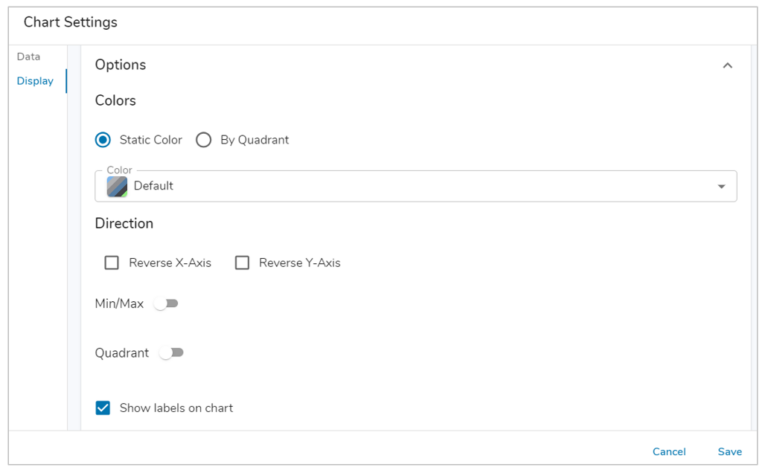Screen dimensions: 768x470
Task: Uncheck Show labels on chart
Action: [103, 408]
